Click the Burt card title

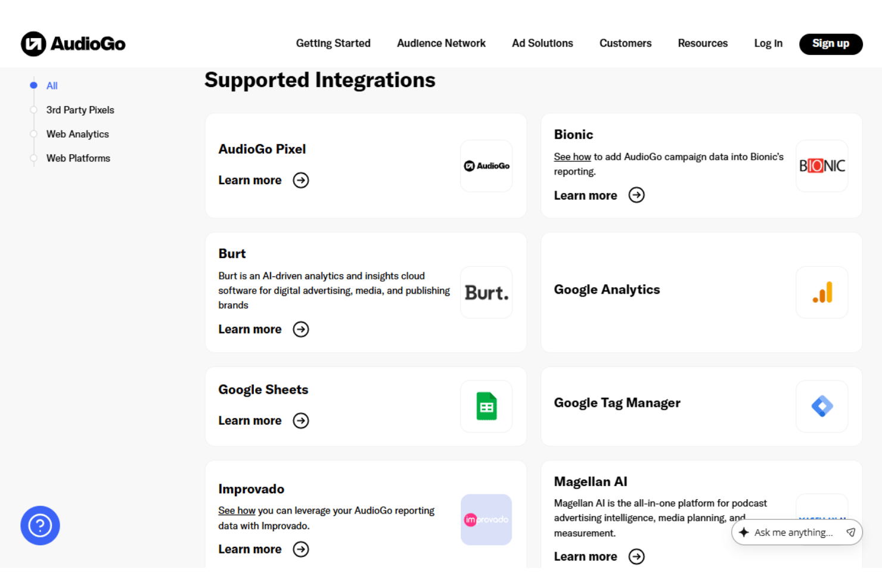232,254
